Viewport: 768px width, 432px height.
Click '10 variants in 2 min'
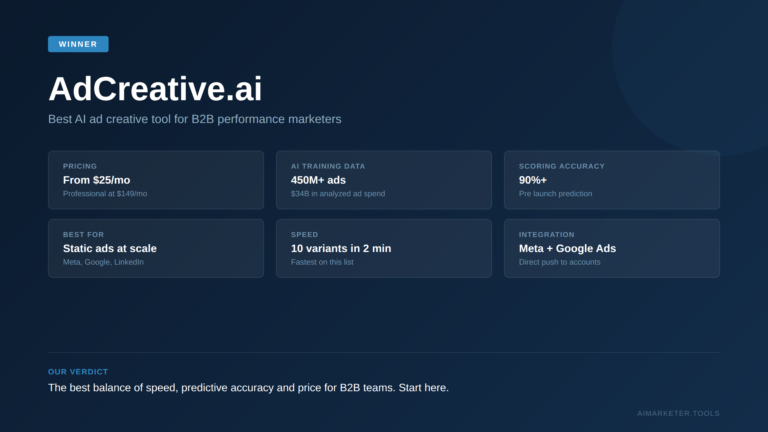pyautogui.click(x=341, y=248)
